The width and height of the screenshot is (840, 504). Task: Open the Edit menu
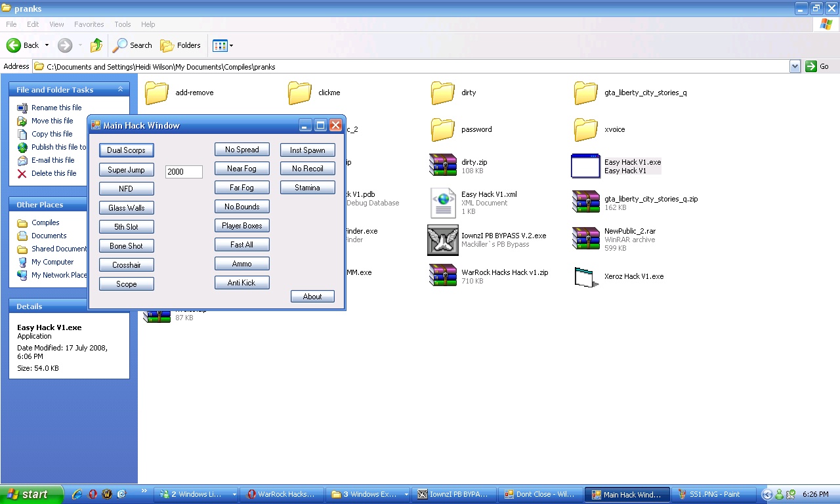[33, 24]
